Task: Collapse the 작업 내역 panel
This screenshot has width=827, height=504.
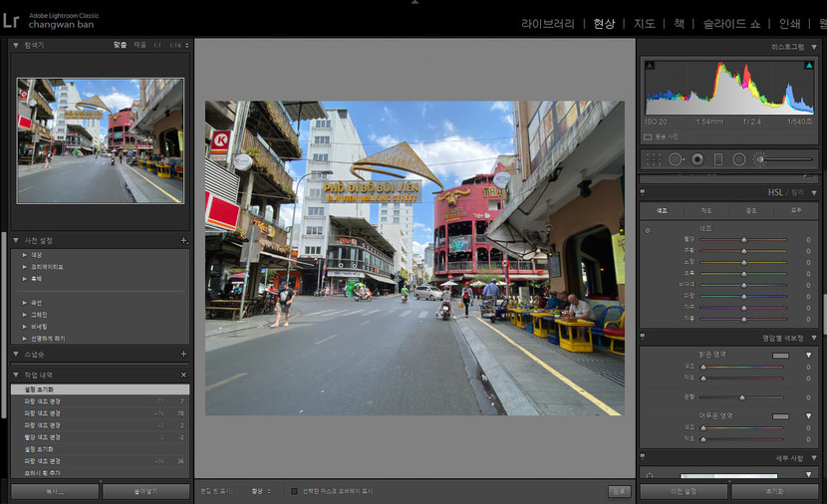Action: tap(16, 375)
